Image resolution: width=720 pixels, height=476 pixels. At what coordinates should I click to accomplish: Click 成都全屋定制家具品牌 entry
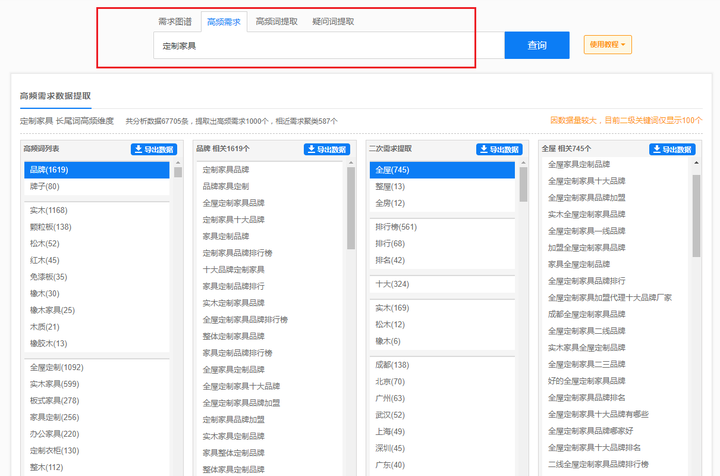(587, 314)
